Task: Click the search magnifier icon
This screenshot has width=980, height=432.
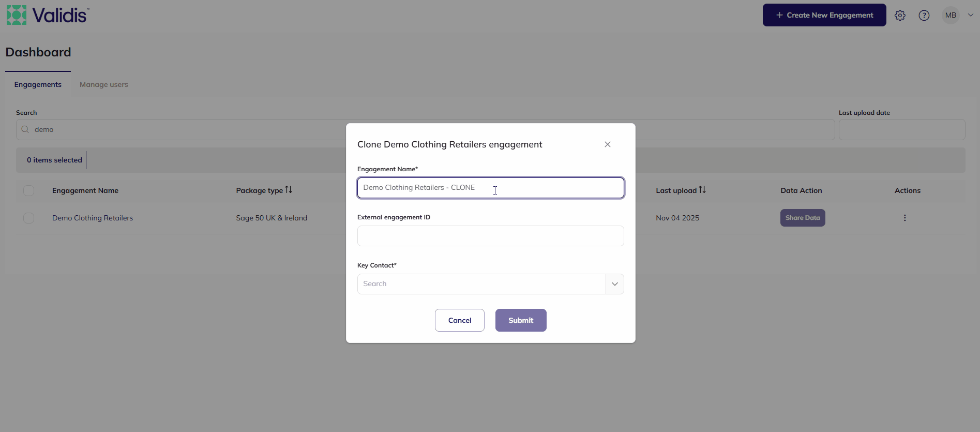Action: (x=25, y=129)
